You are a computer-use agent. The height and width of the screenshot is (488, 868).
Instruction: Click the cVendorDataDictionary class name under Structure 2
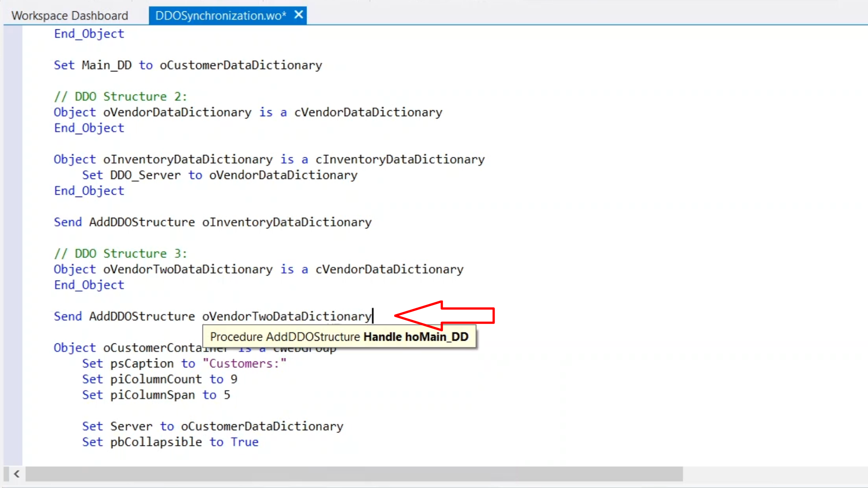[x=368, y=112]
